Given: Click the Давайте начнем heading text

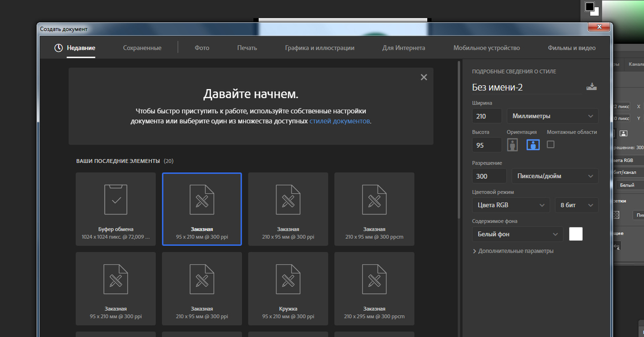Looking at the screenshot, I should [251, 94].
